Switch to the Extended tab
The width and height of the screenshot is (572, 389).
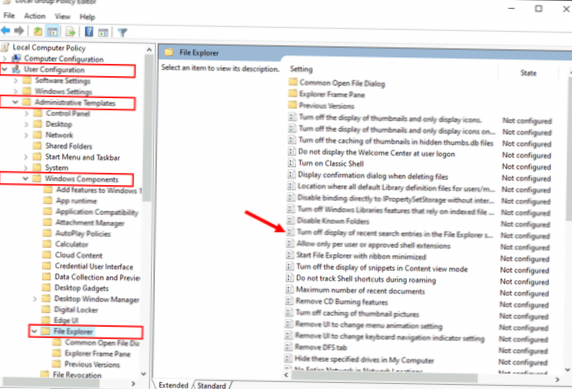(x=173, y=385)
